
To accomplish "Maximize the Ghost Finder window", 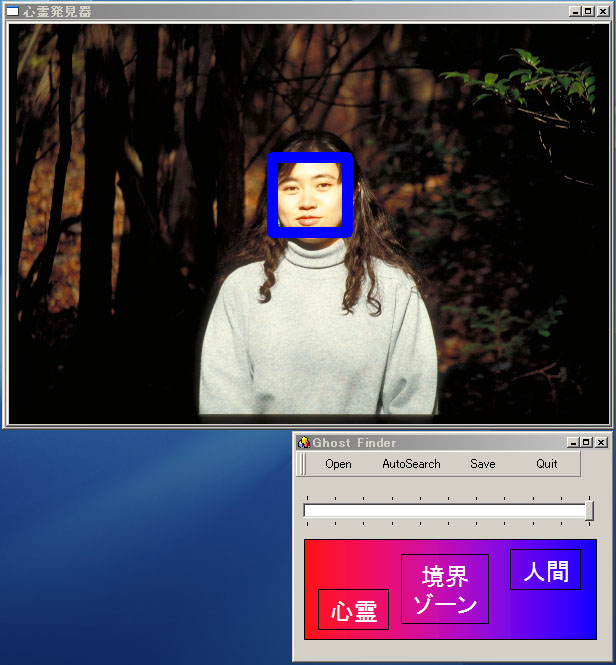I will coord(586,442).
